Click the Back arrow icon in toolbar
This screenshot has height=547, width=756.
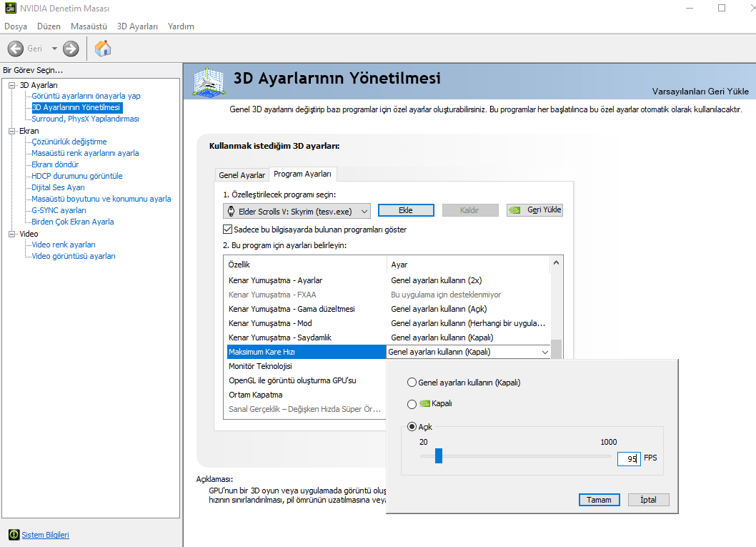16,48
